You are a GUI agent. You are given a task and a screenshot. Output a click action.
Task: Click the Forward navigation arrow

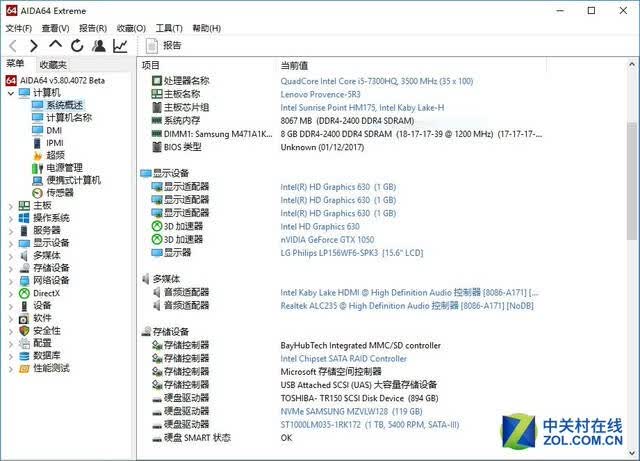pos(34,46)
